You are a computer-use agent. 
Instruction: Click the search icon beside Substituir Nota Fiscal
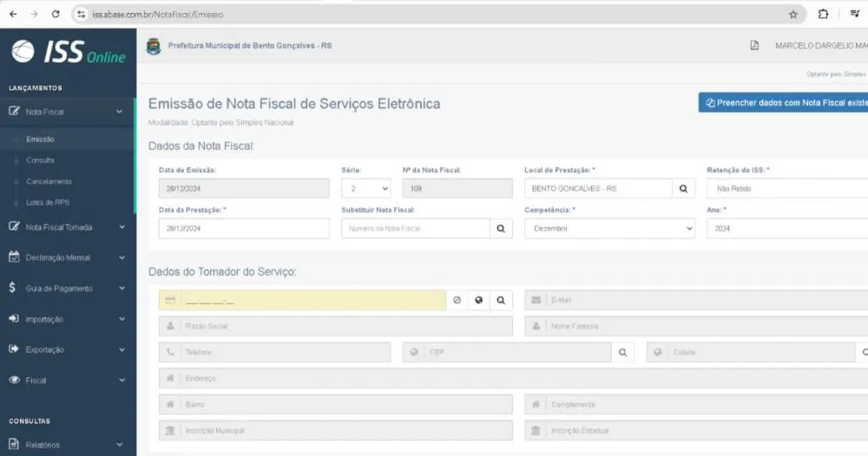click(501, 228)
